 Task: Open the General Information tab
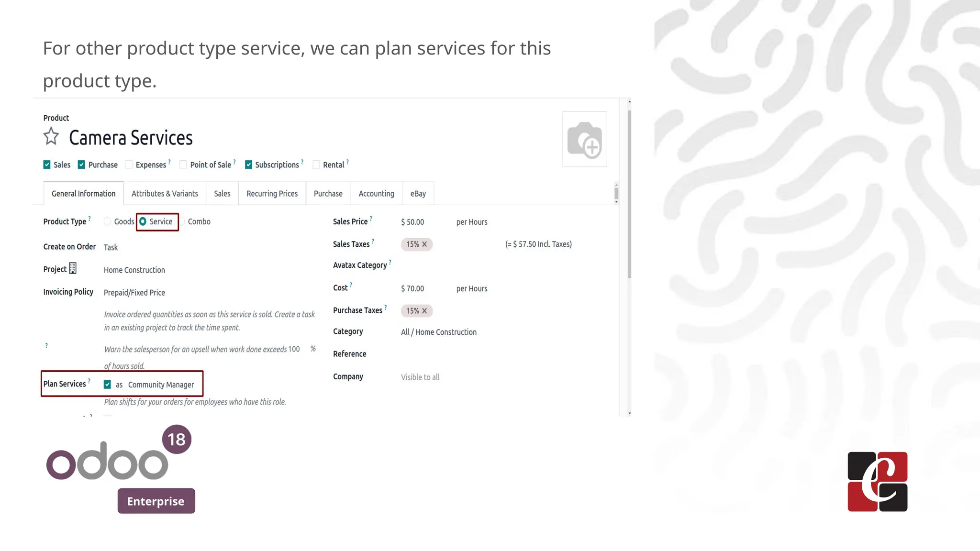point(83,194)
